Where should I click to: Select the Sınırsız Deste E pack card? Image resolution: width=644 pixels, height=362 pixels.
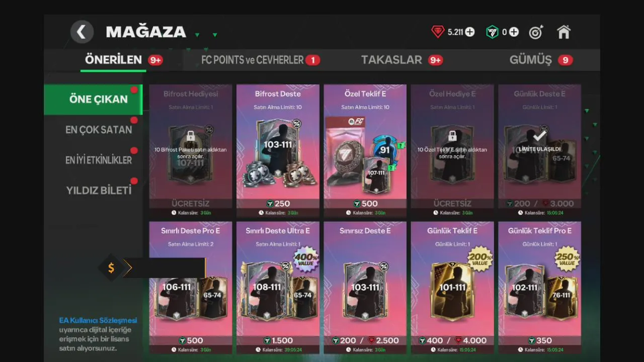point(365,287)
